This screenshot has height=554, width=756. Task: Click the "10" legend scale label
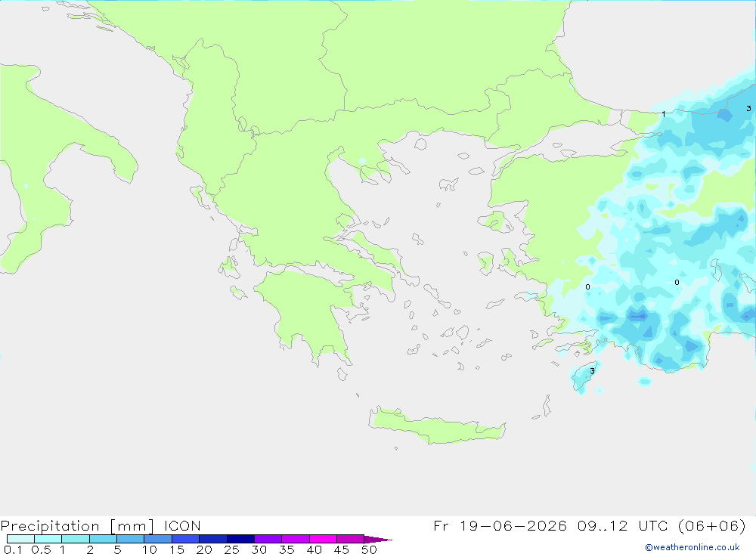[x=150, y=549]
